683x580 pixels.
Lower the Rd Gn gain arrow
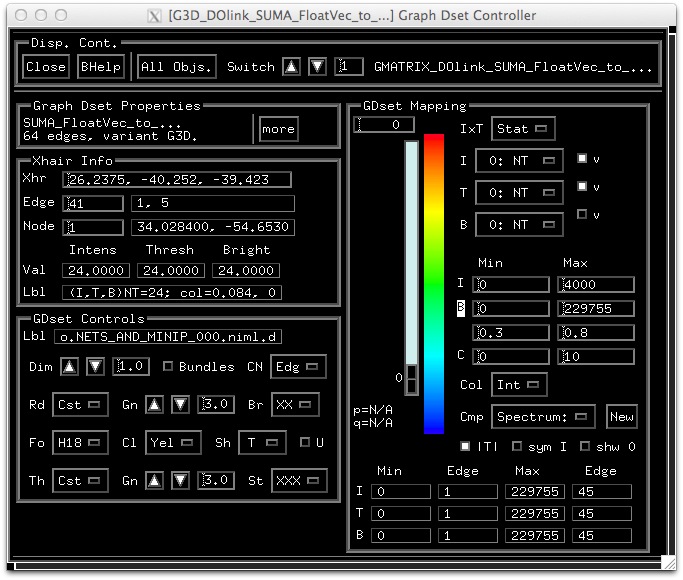(x=180, y=405)
